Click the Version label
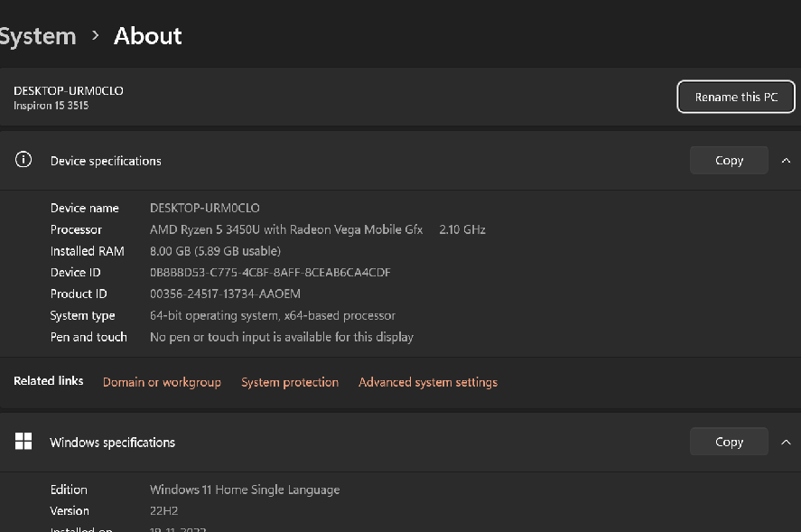Image resolution: width=801 pixels, height=532 pixels. tap(70, 510)
